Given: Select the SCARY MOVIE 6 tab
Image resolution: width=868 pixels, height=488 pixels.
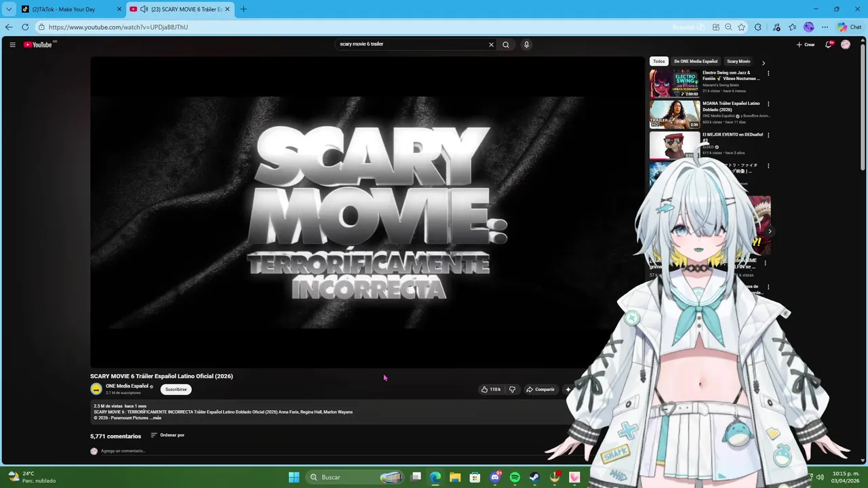Looking at the screenshot, I should [180, 9].
